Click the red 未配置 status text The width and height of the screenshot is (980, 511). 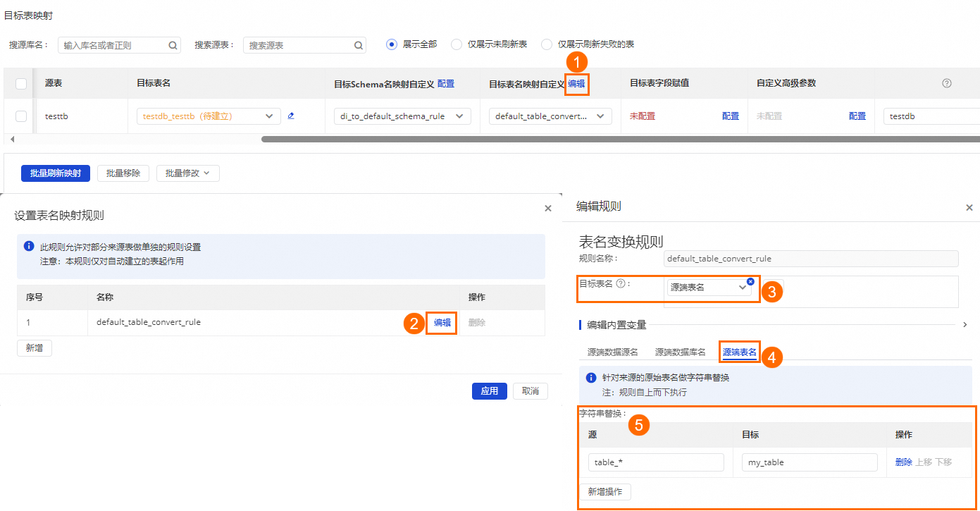[x=643, y=116]
